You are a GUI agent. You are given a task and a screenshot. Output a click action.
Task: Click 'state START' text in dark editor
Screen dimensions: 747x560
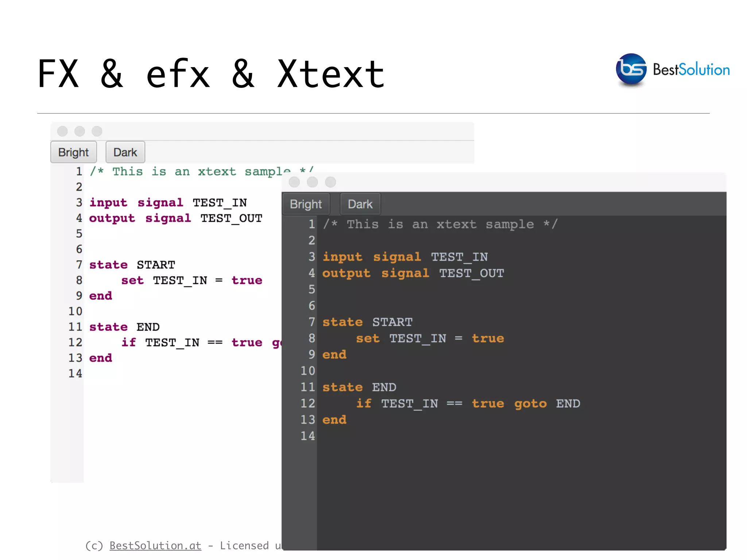tap(367, 322)
